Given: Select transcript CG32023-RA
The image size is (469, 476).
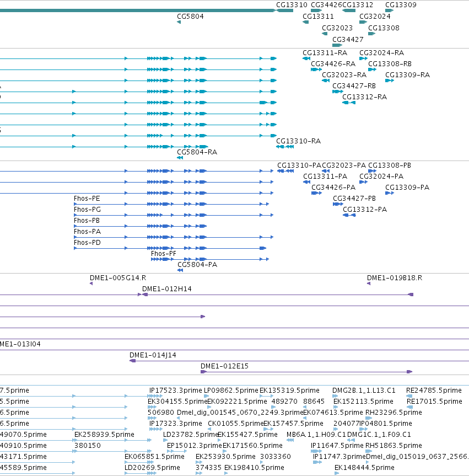Looking at the screenshot, I should point(344,74).
